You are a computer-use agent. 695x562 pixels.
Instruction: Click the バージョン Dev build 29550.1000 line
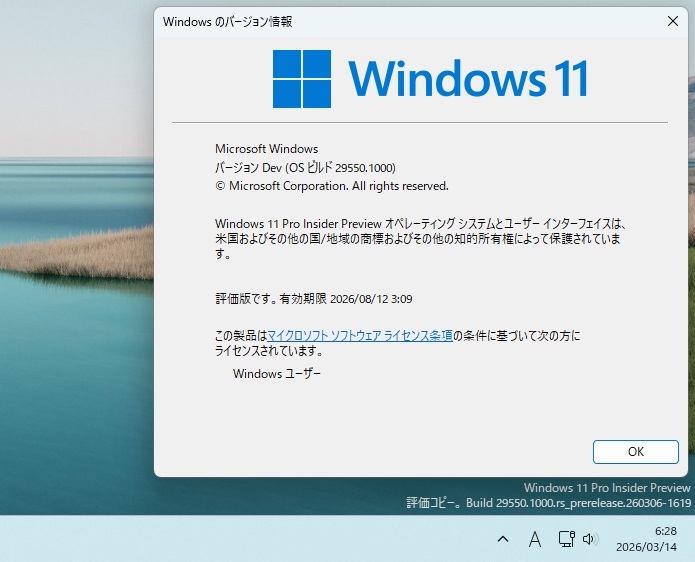(x=305, y=168)
